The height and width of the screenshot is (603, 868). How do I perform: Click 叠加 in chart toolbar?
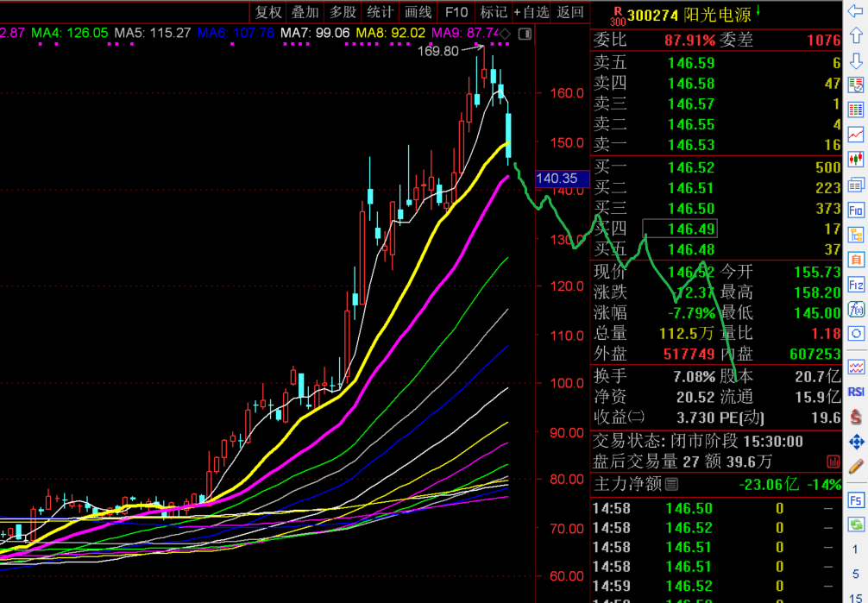pyautogui.click(x=305, y=11)
